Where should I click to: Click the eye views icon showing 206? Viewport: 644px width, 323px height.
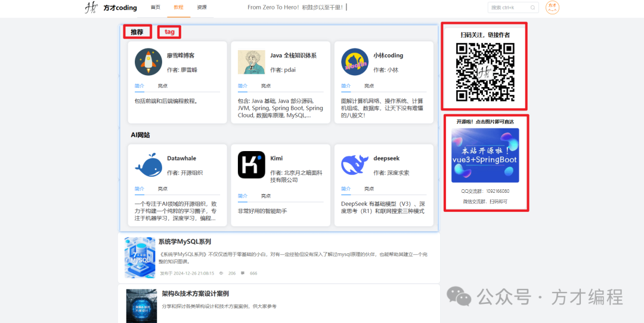tap(221, 273)
